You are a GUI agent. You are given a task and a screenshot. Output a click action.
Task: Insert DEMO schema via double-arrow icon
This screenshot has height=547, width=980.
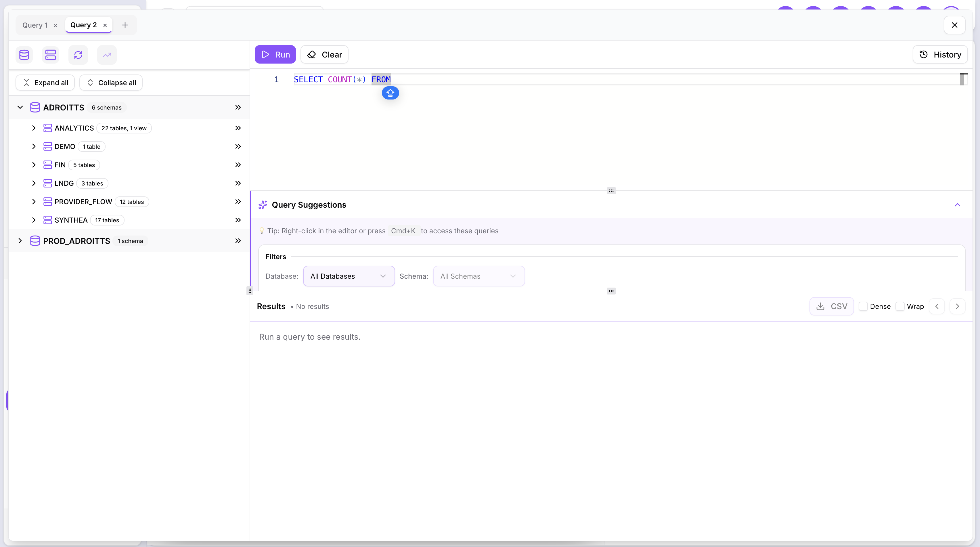click(x=238, y=146)
